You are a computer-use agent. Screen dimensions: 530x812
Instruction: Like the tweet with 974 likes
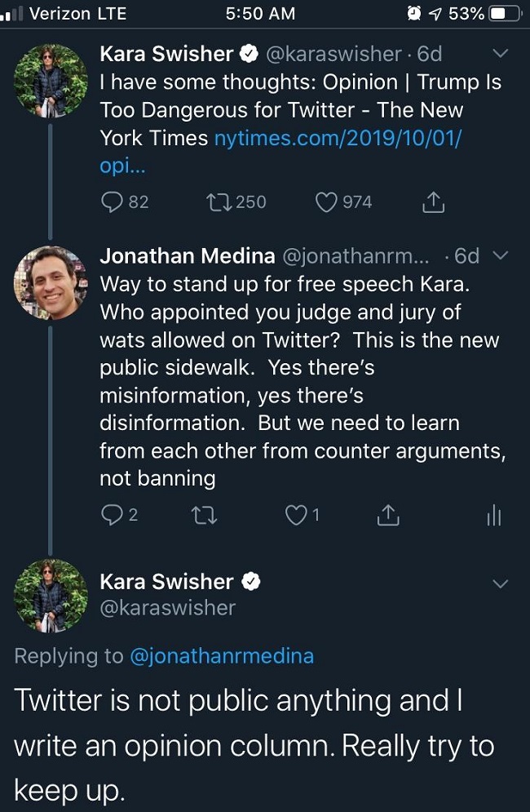coord(326,202)
